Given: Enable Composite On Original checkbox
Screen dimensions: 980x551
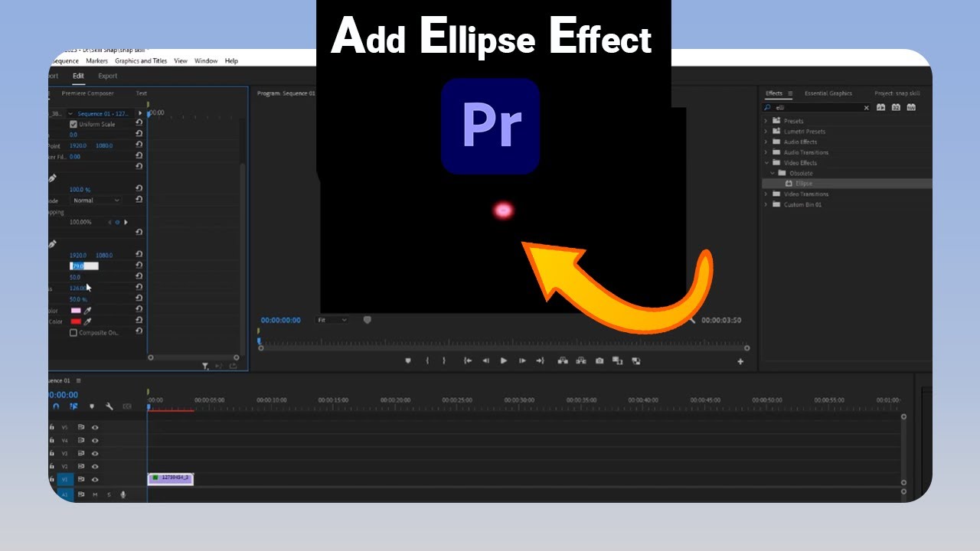Looking at the screenshot, I should 73,333.
